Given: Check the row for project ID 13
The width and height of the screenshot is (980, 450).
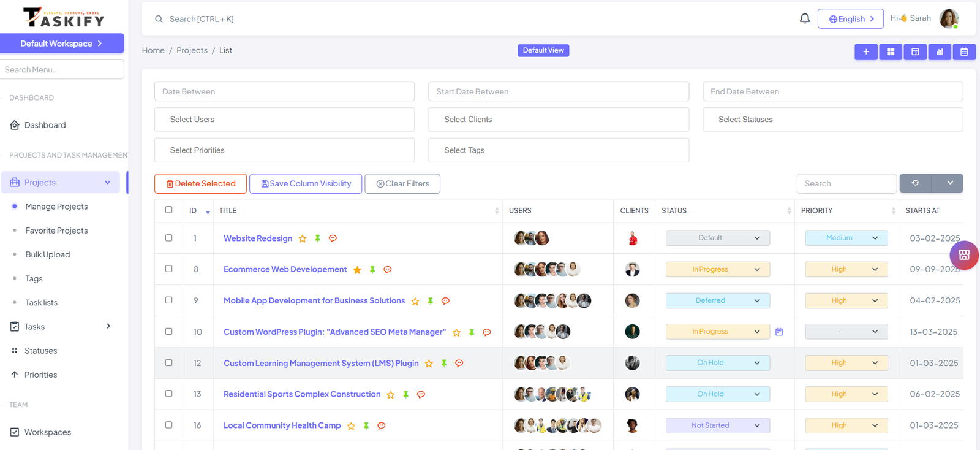Looking at the screenshot, I should coord(169,394).
